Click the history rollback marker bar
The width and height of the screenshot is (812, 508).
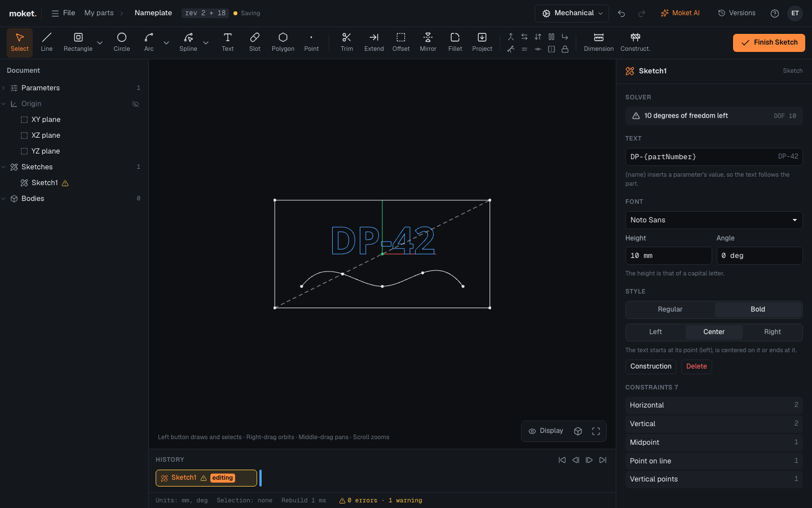click(261, 478)
